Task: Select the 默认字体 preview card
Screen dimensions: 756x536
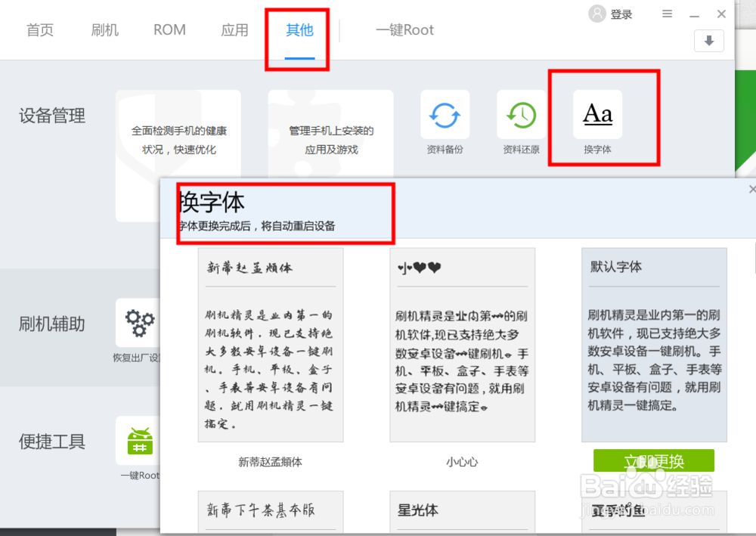Action: click(654, 345)
